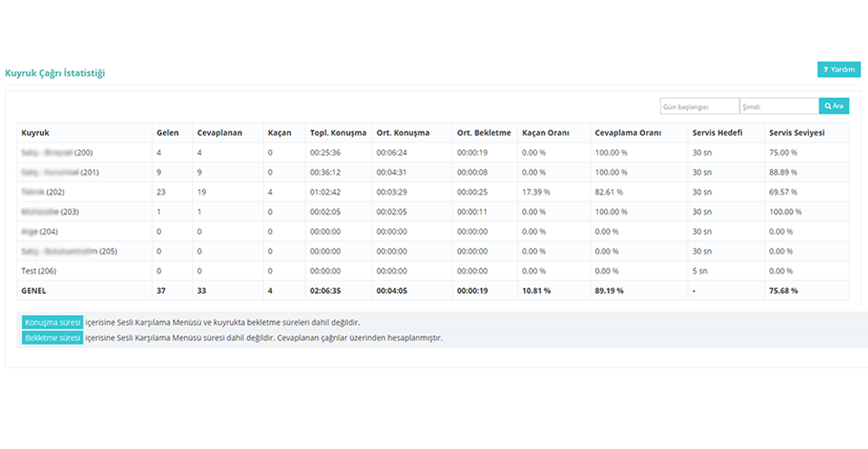The height and width of the screenshot is (449, 868).
Task: Select the Cevaplanan column header
Action: pyautogui.click(x=220, y=133)
